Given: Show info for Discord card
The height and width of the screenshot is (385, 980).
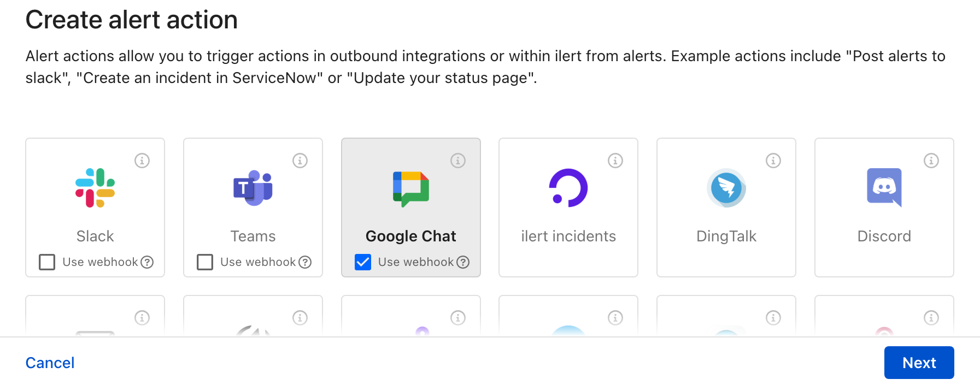Looking at the screenshot, I should (x=931, y=161).
